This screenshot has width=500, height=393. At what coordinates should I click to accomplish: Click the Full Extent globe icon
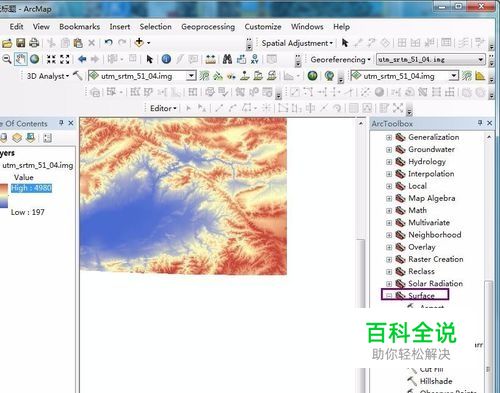click(34, 59)
